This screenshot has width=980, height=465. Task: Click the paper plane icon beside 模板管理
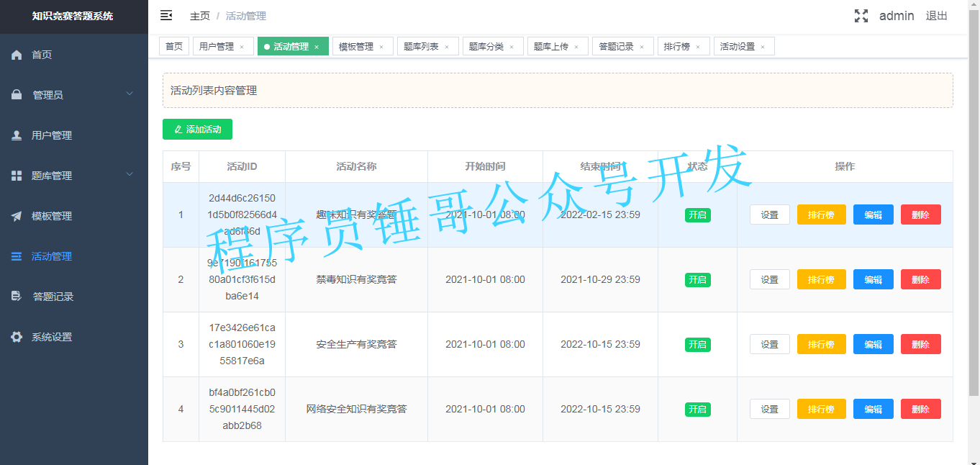click(x=17, y=216)
